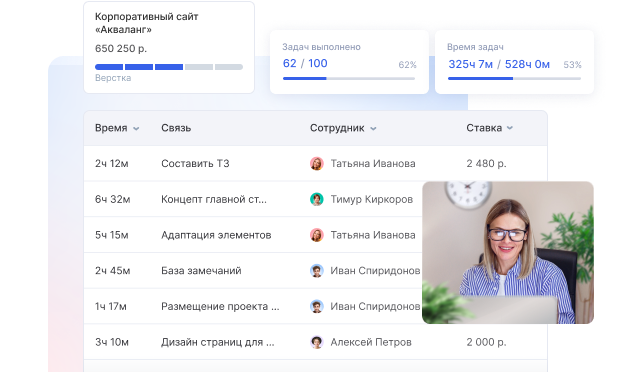Click the name Тимур Киркоров

click(x=372, y=199)
